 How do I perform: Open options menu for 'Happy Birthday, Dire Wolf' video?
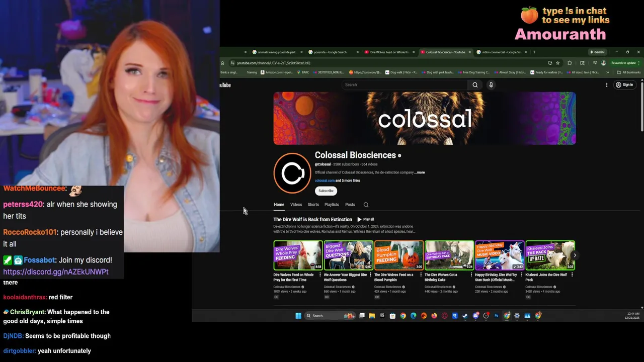coord(522,275)
